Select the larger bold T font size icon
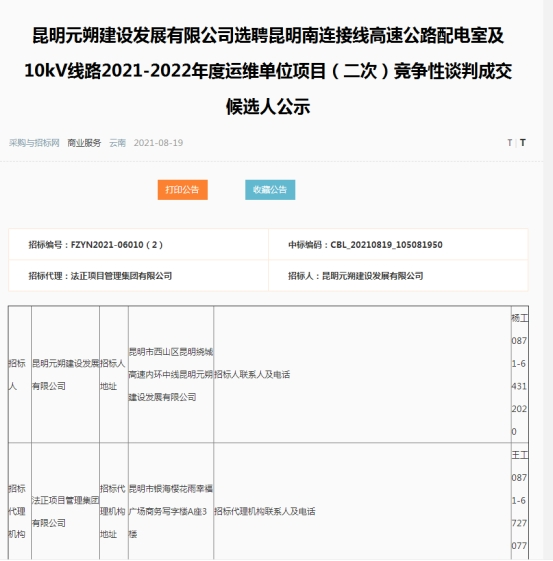This screenshot has height=561, width=553. (523, 143)
